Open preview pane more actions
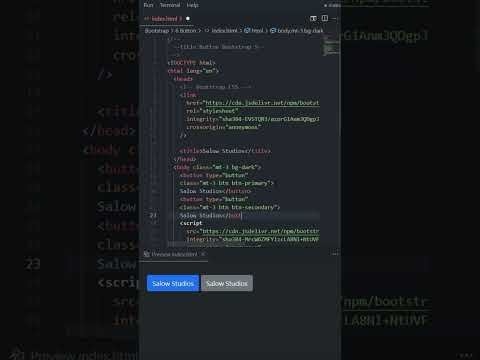The width and height of the screenshot is (480, 360). pos(335,254)
